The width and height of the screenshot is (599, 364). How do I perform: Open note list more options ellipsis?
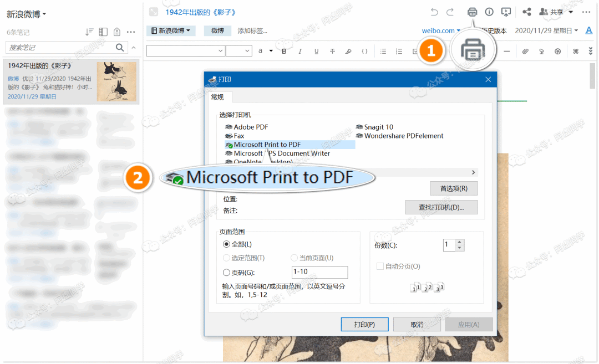point(131,32)
